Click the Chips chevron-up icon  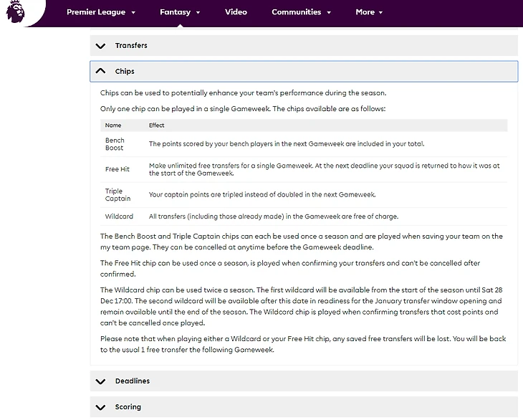tap(100, 72)
